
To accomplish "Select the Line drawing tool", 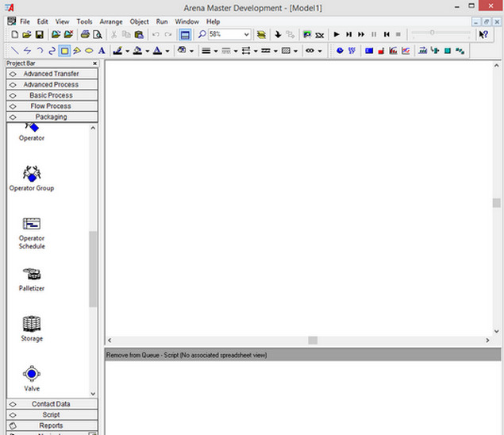I will pyautogui.click(x=15, y=51).
